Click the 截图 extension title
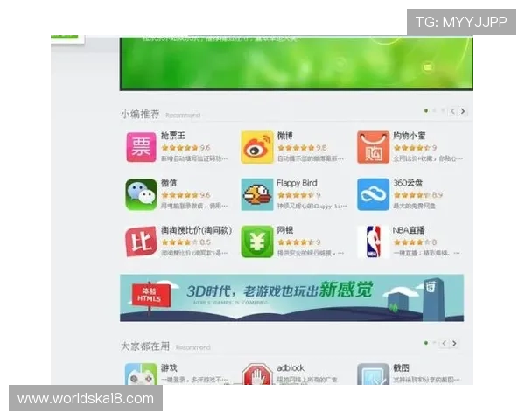This screenshot has width=525, height=420. 401,368
